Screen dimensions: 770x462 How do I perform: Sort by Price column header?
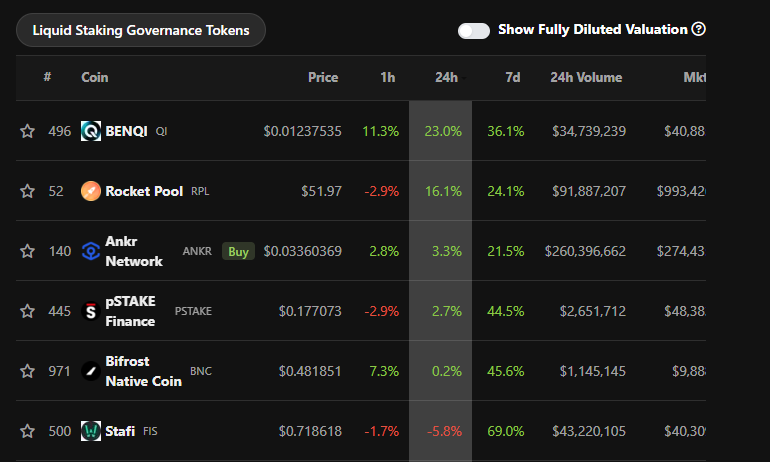323,78
